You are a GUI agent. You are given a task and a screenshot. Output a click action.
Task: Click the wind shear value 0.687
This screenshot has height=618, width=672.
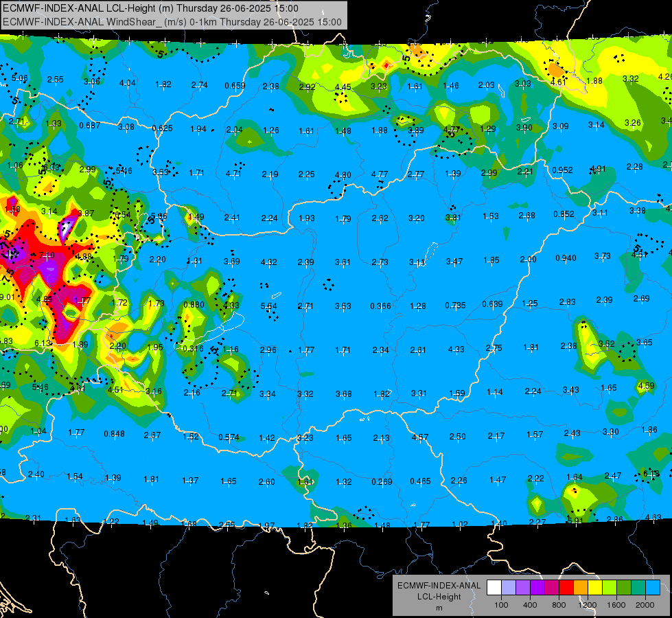89,125
